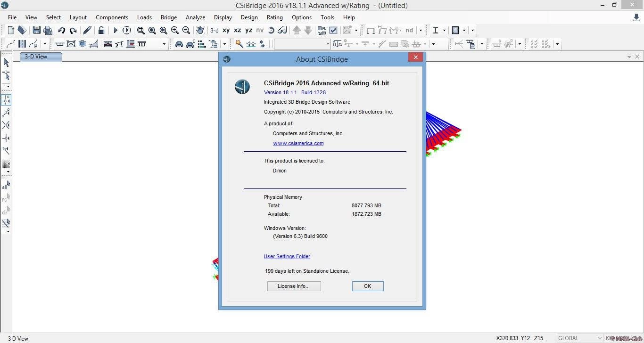This screenshot has height=343, width=644.
Task: Open the view window list dropdown arrow
Action: (x=629, y=57)
